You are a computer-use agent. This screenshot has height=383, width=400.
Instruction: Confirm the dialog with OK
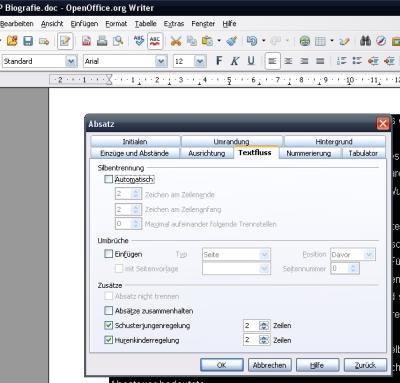pyautogui.click(x=222, y=365)
